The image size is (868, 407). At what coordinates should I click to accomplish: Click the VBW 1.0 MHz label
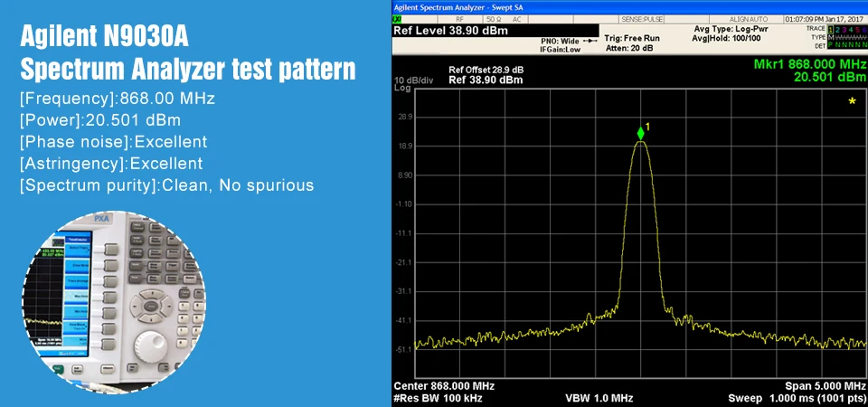(x=599, y=398)
